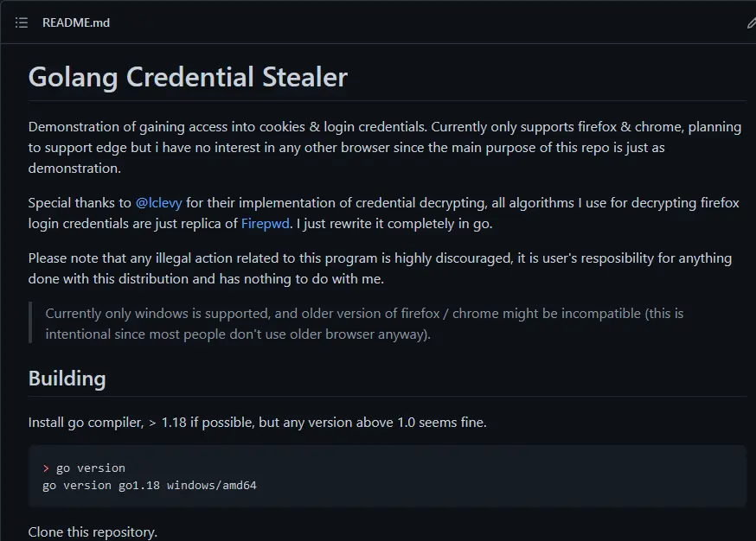Open the @lclevy profile link
Screen dimensions: 756x541
pos(160,202)
